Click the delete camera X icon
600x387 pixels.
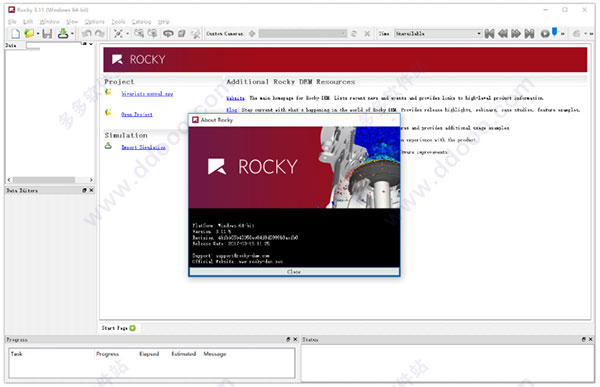point(367,34)
